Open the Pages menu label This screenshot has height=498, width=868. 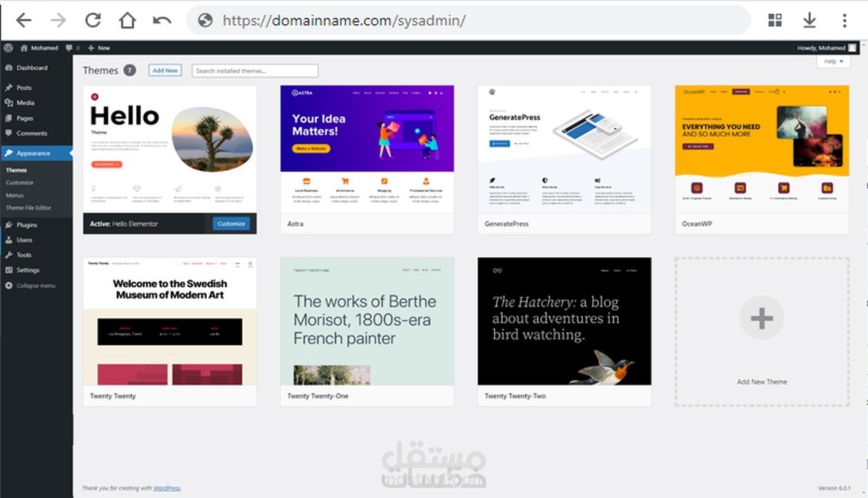(25, 118)
